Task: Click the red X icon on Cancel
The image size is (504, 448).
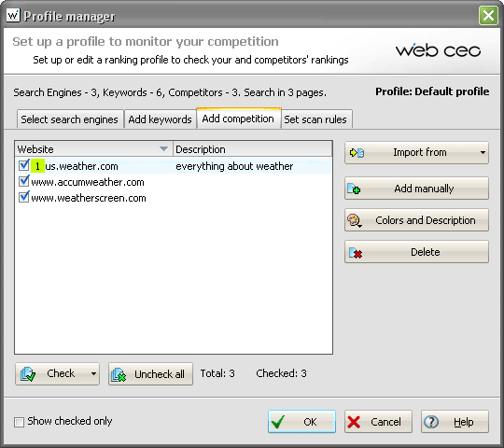Action: [354, 422]
